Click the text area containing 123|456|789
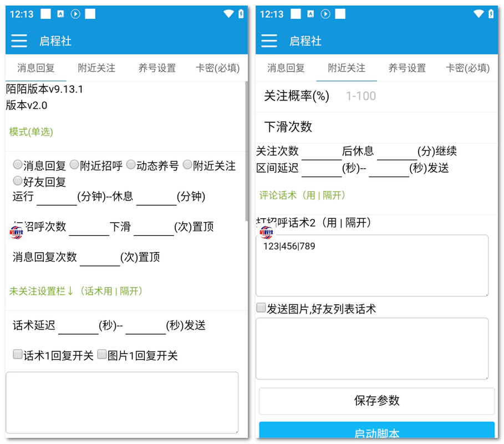The width and height of the screenshot is (504, 444). click(371, 265)
